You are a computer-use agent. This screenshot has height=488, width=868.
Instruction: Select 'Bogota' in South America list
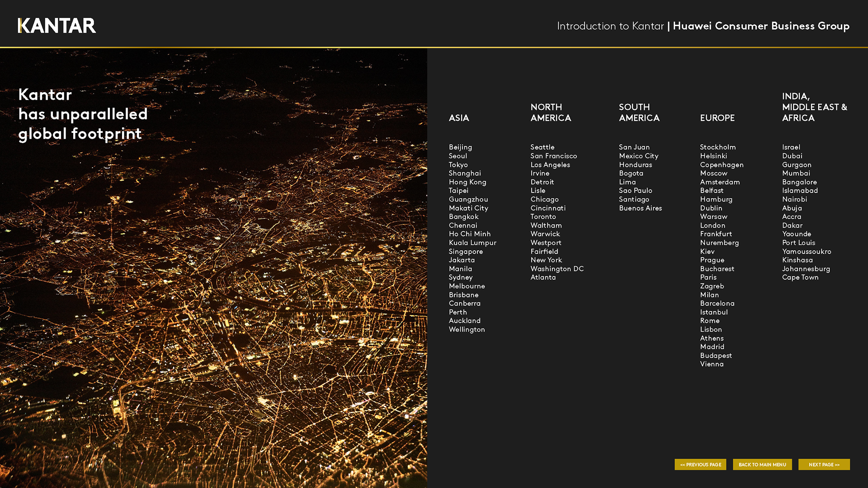click(x=631, y=174)
